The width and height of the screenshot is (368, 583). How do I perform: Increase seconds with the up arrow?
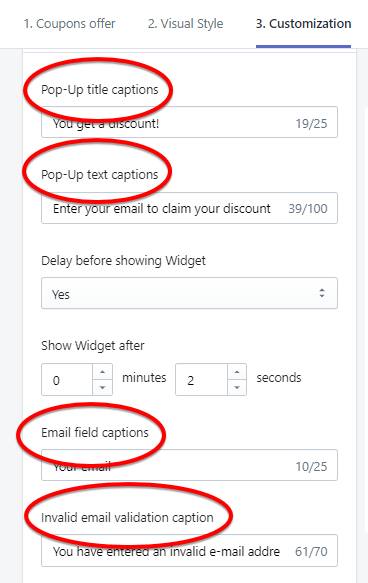click(x=237, y=372)
